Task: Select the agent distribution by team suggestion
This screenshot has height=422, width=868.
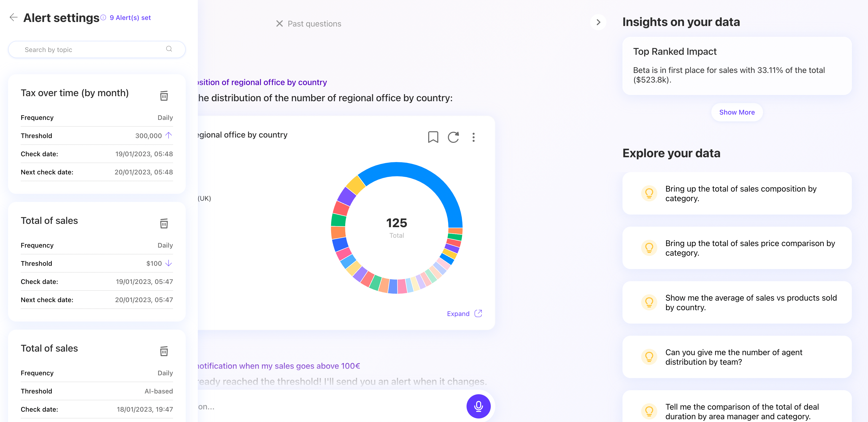Action: [x=737, y=357]
